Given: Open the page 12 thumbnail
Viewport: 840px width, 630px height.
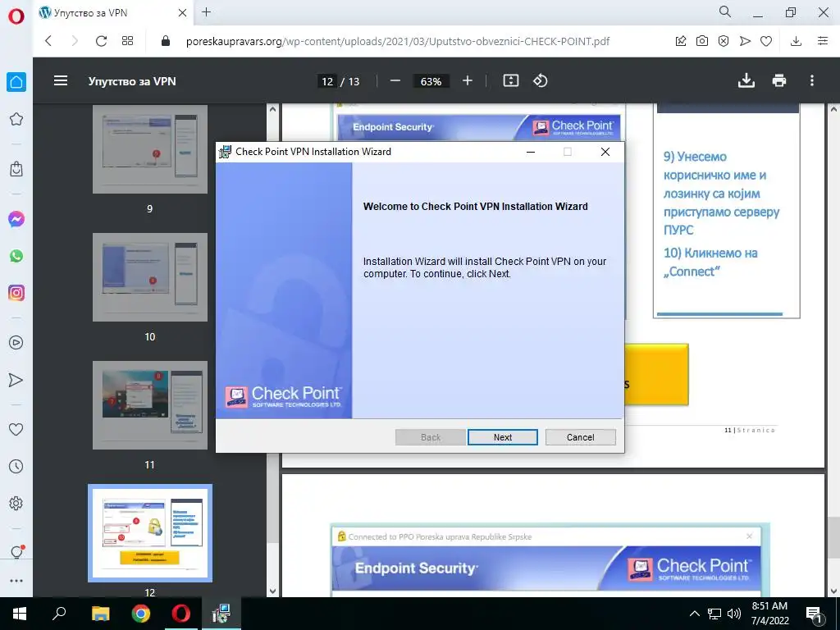Looking at the screenshot, I should (x=150, y=533).
